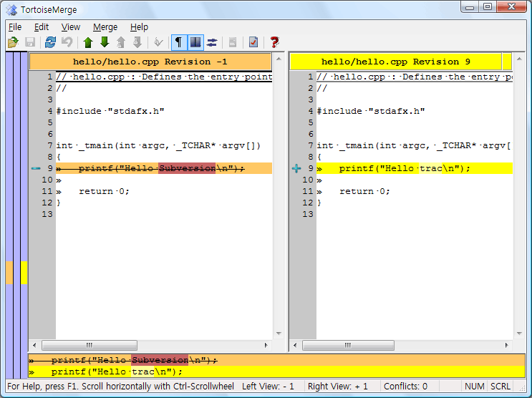The height and width of the screenshot is (398, 532).
Task: Open settings via the checkmark document icon
Action: tap(253, 42)
